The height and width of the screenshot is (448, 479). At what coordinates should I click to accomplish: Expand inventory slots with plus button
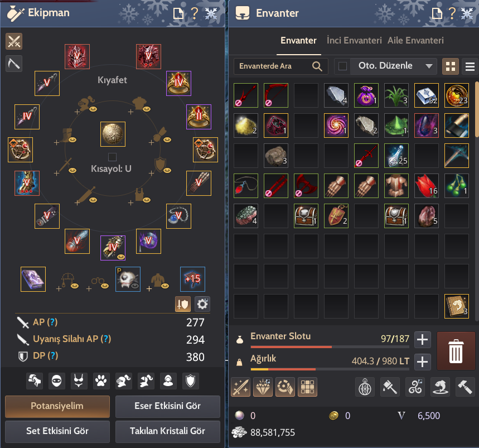coord(423,340)
